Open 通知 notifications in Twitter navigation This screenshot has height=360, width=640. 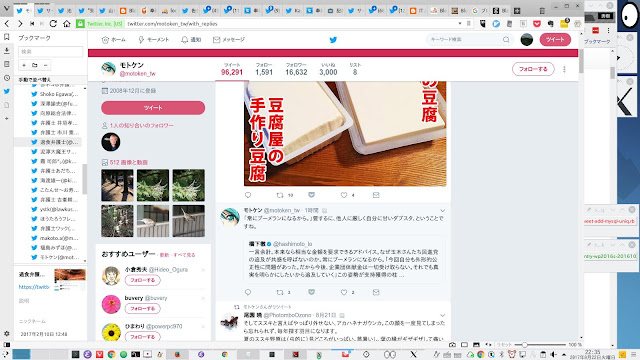tap(191, 40)
